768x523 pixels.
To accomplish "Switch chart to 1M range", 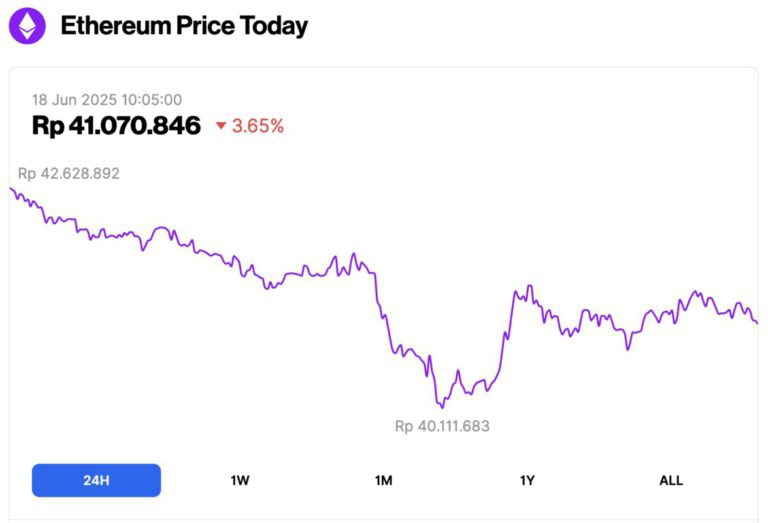I will [x=384, y=480].
